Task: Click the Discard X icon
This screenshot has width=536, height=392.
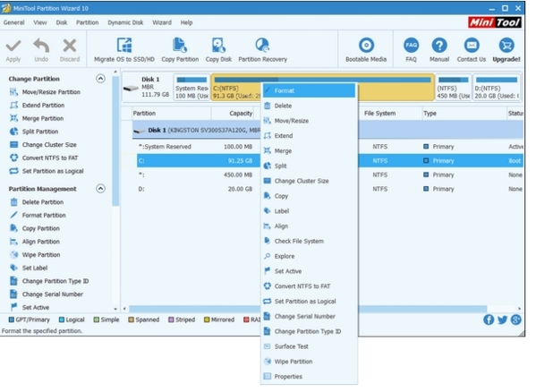Action: [70, 46]
